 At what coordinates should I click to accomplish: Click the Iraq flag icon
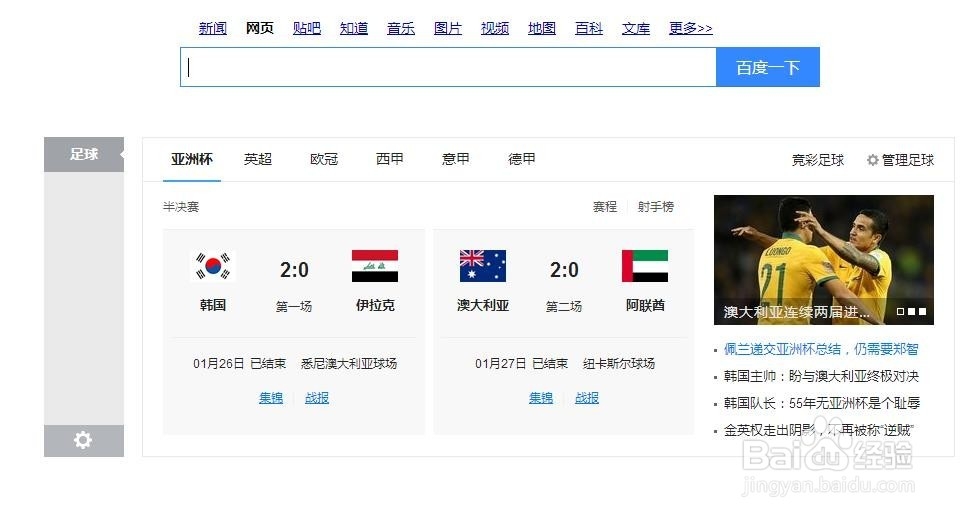click(375, 266)
